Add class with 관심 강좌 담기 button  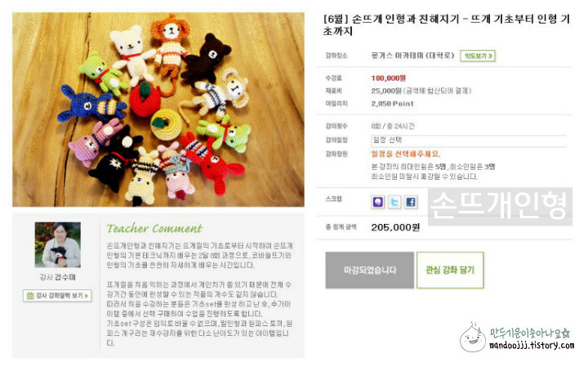(x=450, y=271)
